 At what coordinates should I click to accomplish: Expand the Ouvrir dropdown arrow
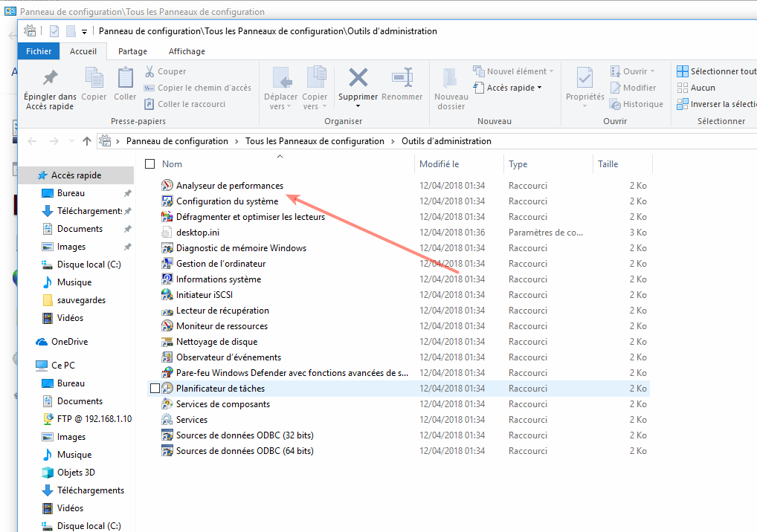pos(652,71)
